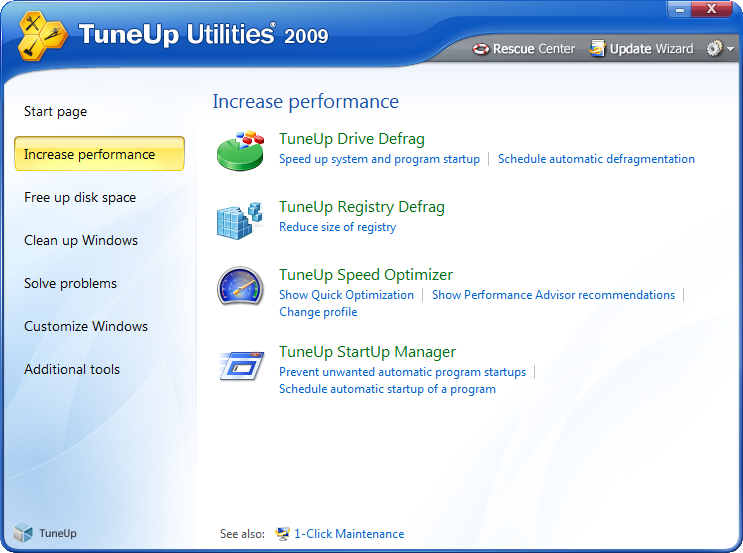Screen dimensions: 743x553
Task: Close the TuneUp Utilities window
Action: (x=711, y=9)
